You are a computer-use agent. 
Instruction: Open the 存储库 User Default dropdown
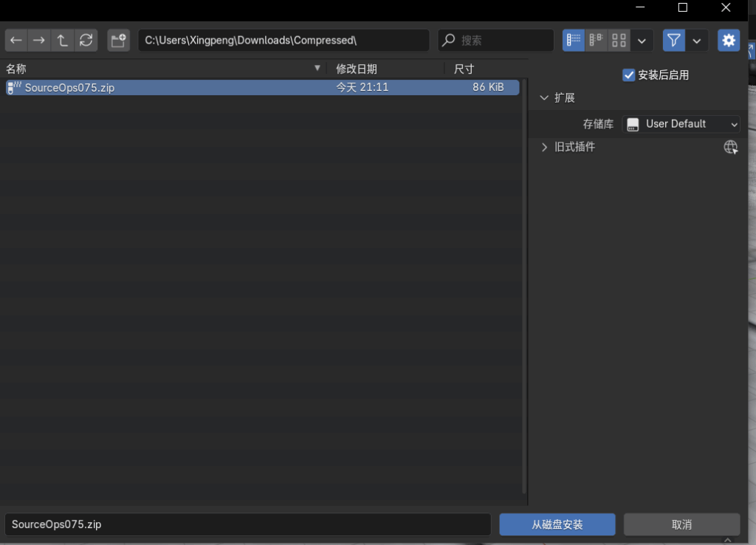click(681, 124)
